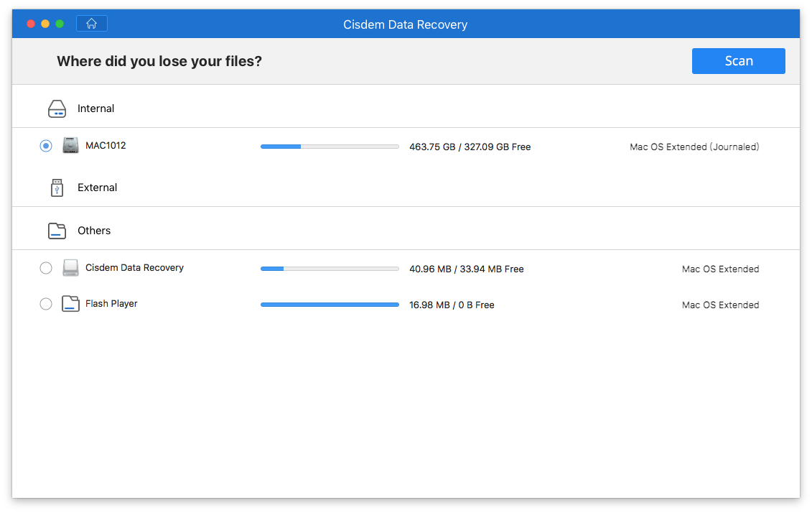Click the Internal drive category icon
Image resolution: width=812 pixels, height=513 pixels.
(x=57, y=108)
